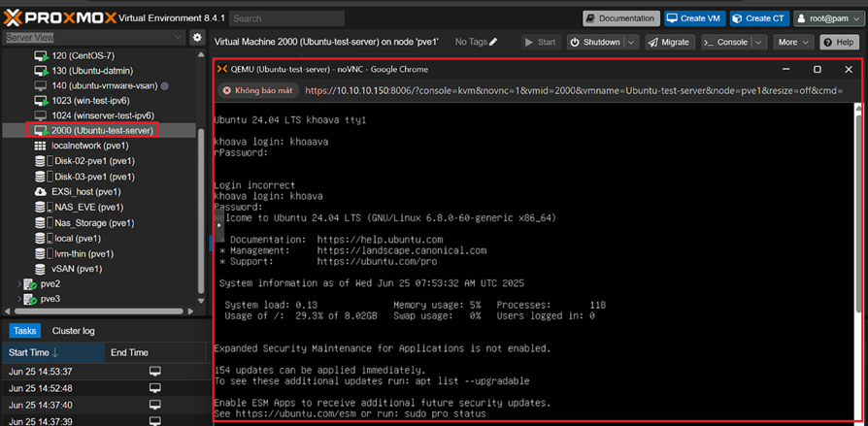Click the top Search field
This screenshot has width=868, height=426.
pyautogui.click(x=286, y=17)
